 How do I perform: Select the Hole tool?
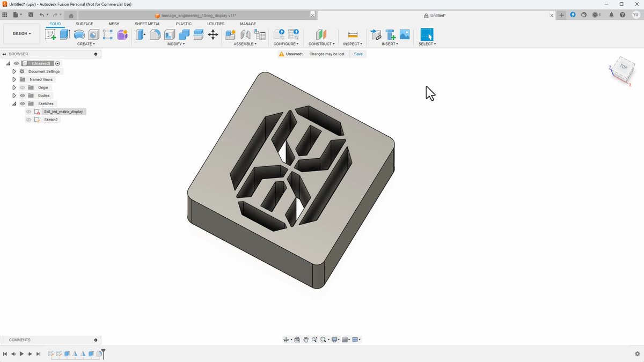pyautogui.click(x=93, y=35)
